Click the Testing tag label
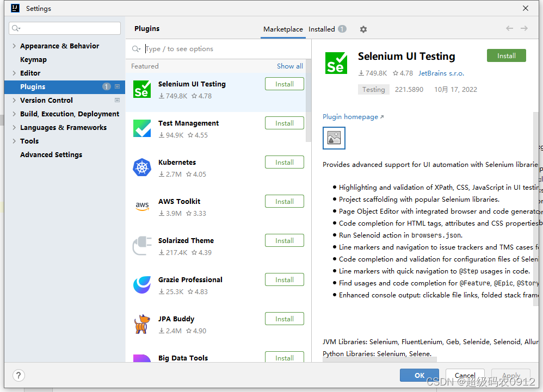 tap(373, 90)
